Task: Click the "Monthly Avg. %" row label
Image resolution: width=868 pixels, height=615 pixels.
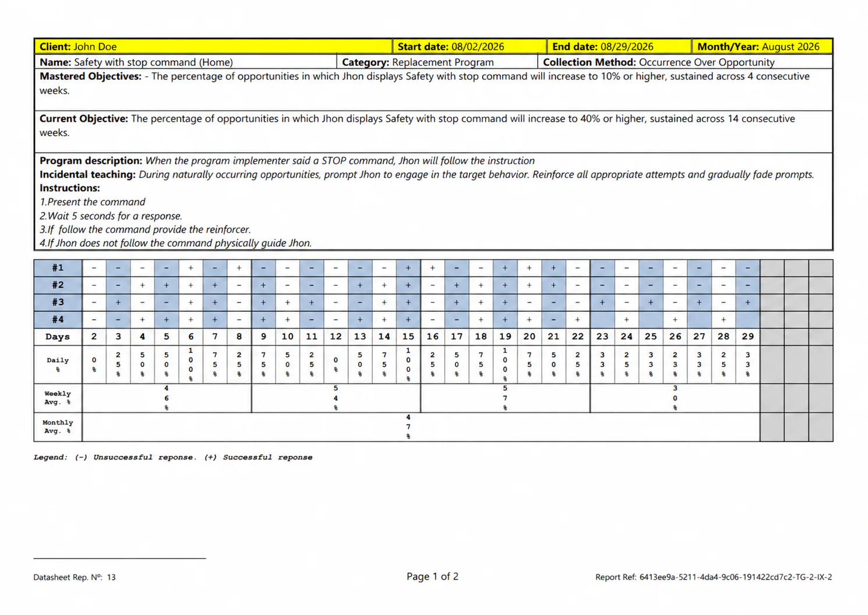Action: click(58, 427)
